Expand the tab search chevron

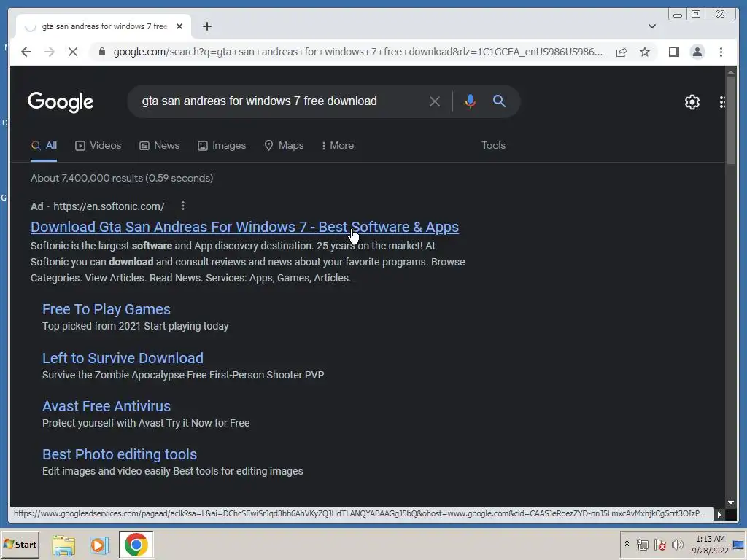651,26
